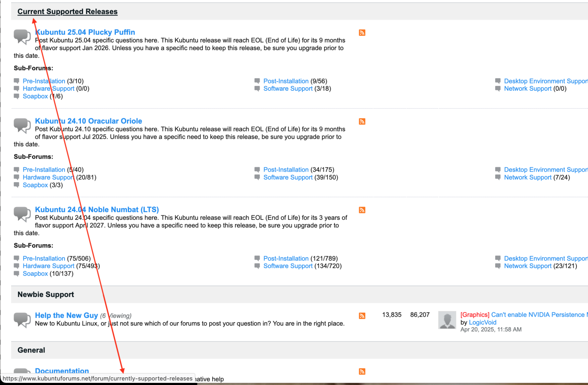Screen dimensions: 588x385
Task: Click RSS feed icon for Kubuntu 25.04
Action: click(362, 33)
